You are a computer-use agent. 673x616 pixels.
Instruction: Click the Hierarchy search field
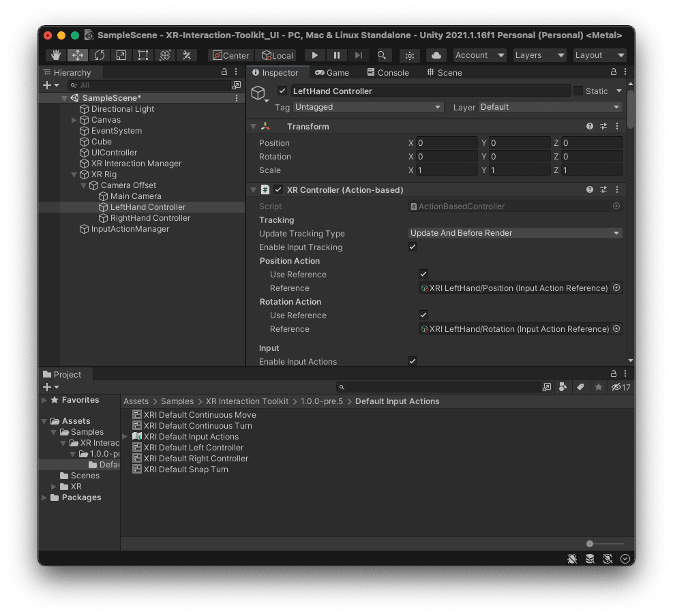(x=149, y=85)
